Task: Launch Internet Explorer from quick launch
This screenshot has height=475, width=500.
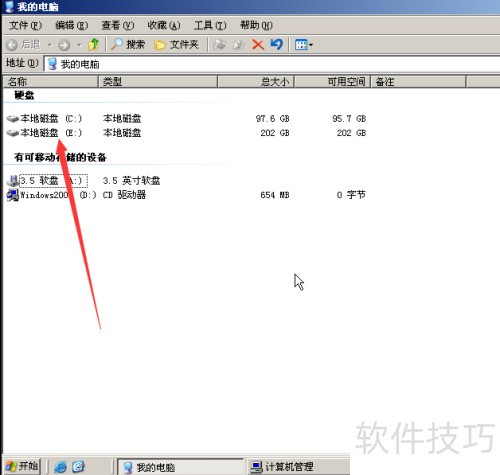Action: (60, 467)
